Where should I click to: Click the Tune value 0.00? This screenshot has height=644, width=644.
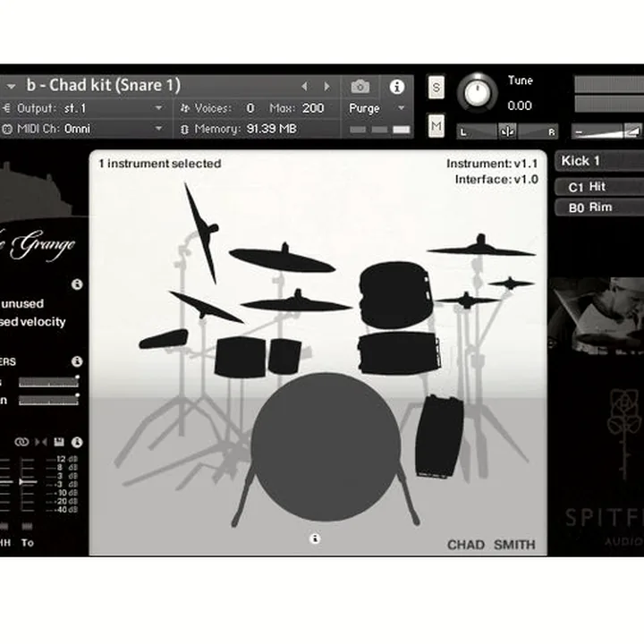(520, 106)
